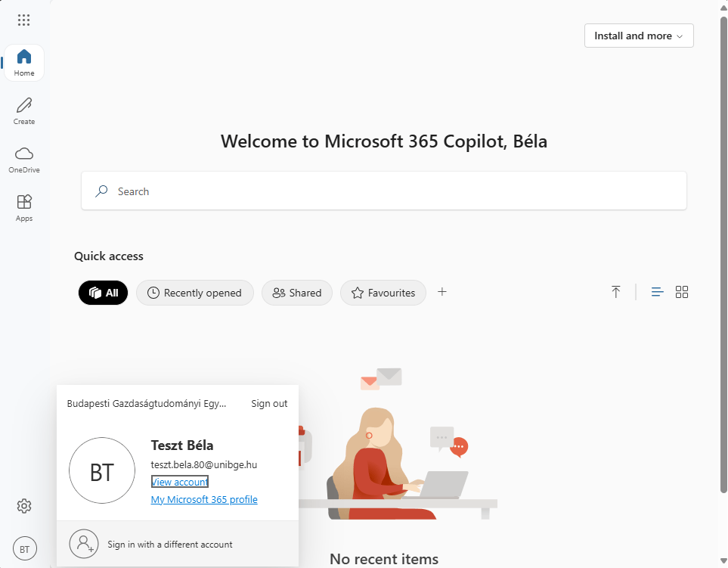Screen dimensions: 728x568
Task: Switch to list view layout
Action: pos(658,292)
